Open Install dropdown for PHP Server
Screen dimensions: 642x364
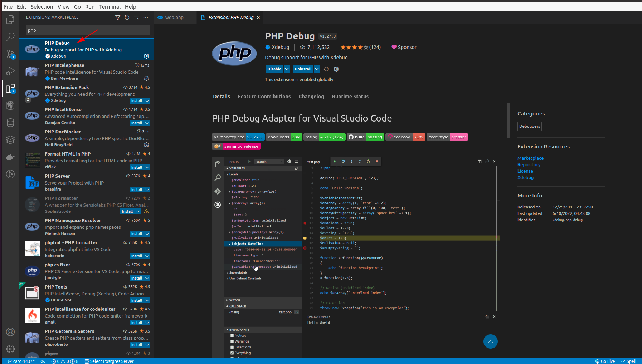tap(147, 190)
